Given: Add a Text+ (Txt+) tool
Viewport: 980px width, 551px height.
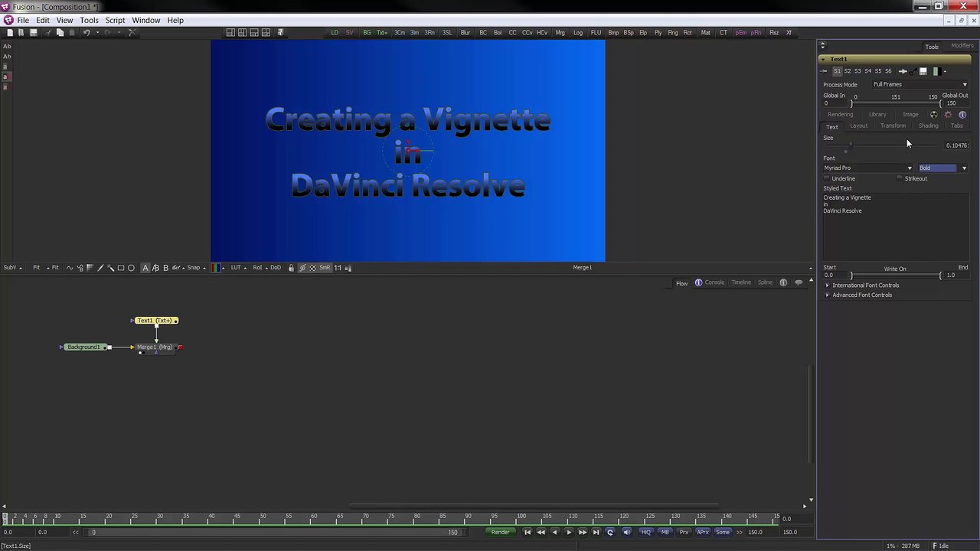Looking at the screenshot, I should click(382, 32).
